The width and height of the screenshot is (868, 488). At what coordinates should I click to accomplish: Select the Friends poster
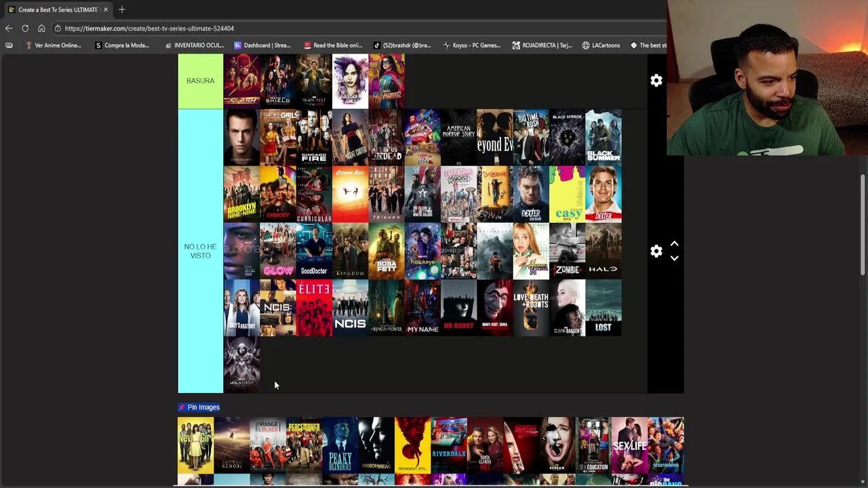pyautogui.click(x=387, y=195)
